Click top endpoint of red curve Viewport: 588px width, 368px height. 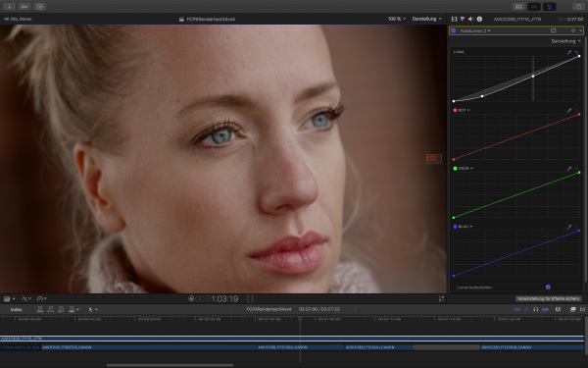click(579, 115)
